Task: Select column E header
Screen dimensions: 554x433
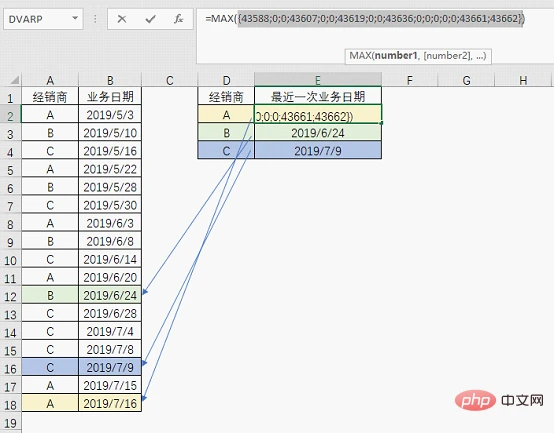Action: coord(318,80)
